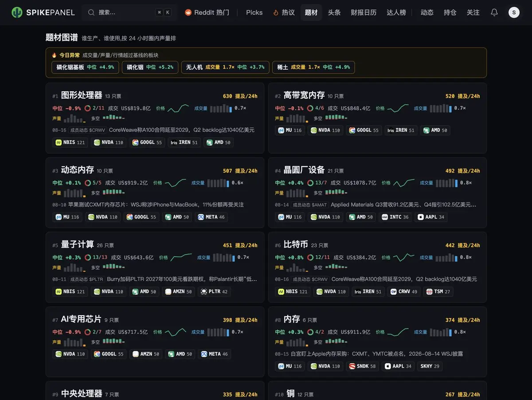Click the volume bars in 比特币 card
Viewport: 532px width, 400px height.
click(x=447, y=257)
